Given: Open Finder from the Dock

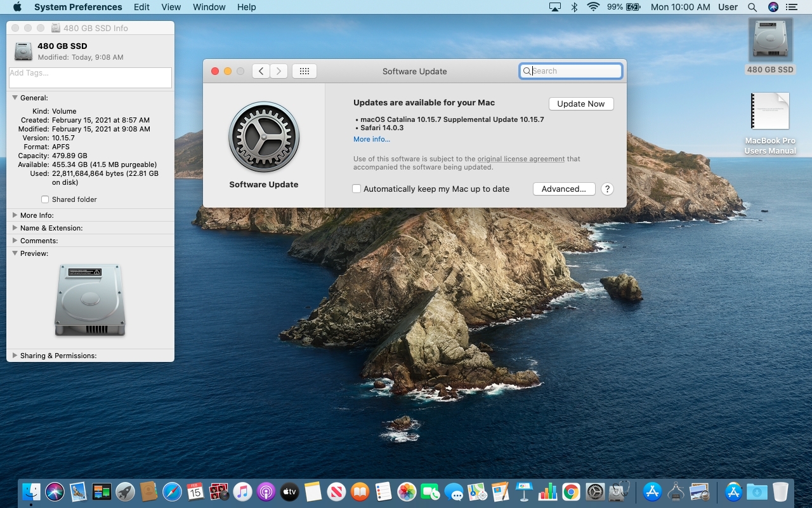Looking at the screenshot, I should [32, 491].
